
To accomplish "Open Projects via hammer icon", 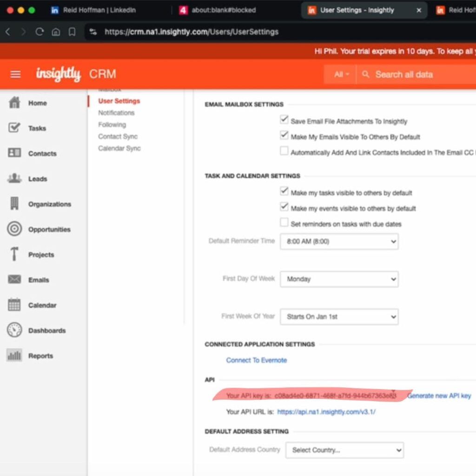I will click(x=15, y=254).
